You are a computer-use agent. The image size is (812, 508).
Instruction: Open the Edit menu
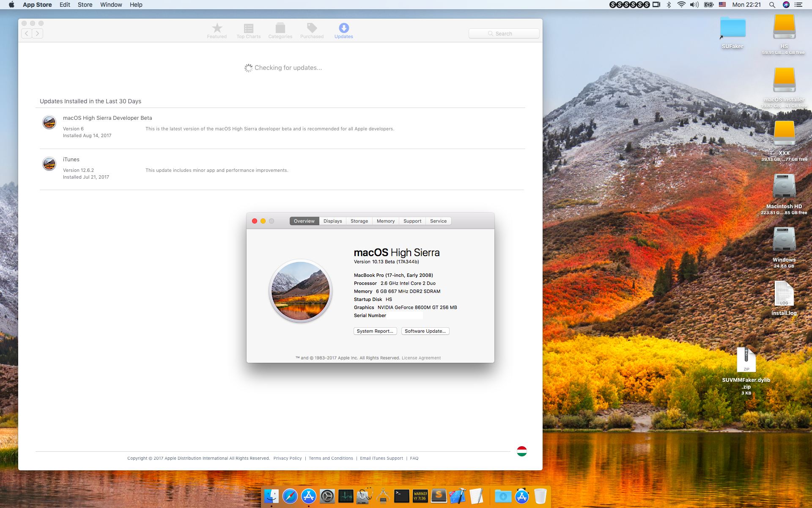[x=65, y=5]
